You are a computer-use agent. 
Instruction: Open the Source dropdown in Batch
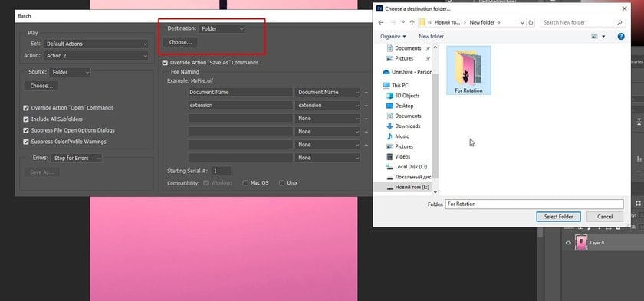[70, 72]
